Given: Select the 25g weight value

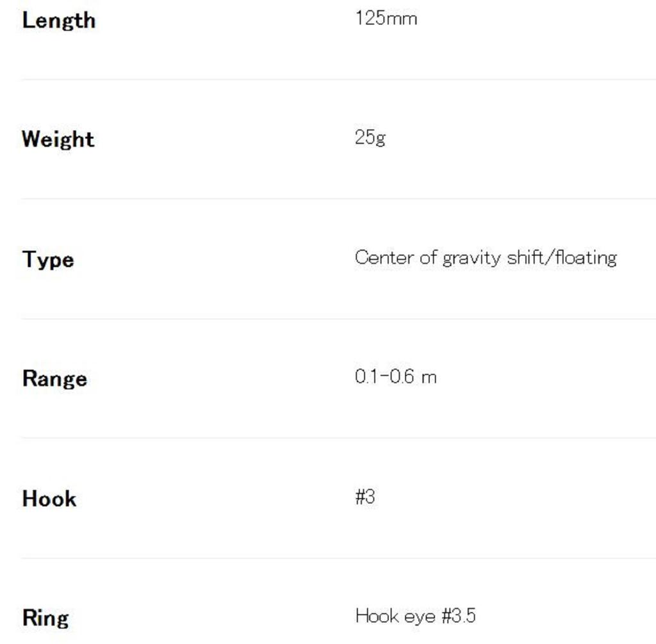Looking at the screenshot, I should [x=370, y=137].
